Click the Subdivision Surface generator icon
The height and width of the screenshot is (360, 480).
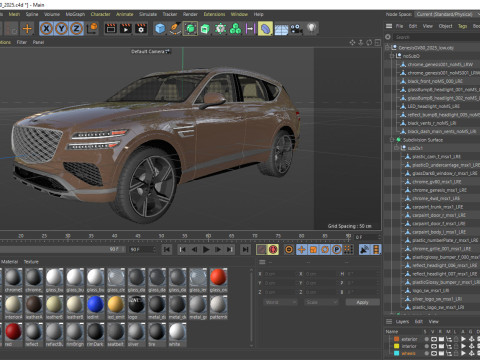pyautogui.click(x=190, y=29)
